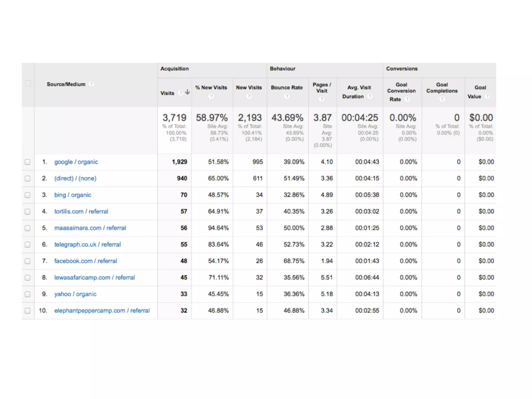Toggle the select-all checkbox in header
532x399 pixels.
pyautogui.click(x=28, y=84)
